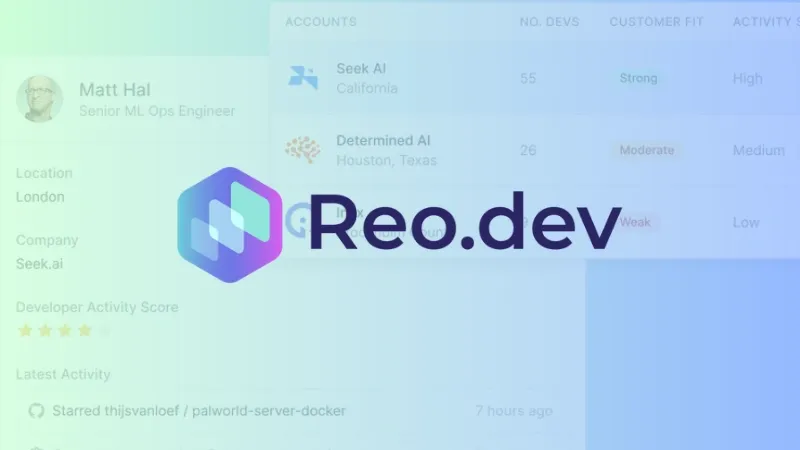Image resolution: width=800 pixels, height=450 pixels.
Task: Sort by the ACCOUNTS column header
Action: point(320,22)
